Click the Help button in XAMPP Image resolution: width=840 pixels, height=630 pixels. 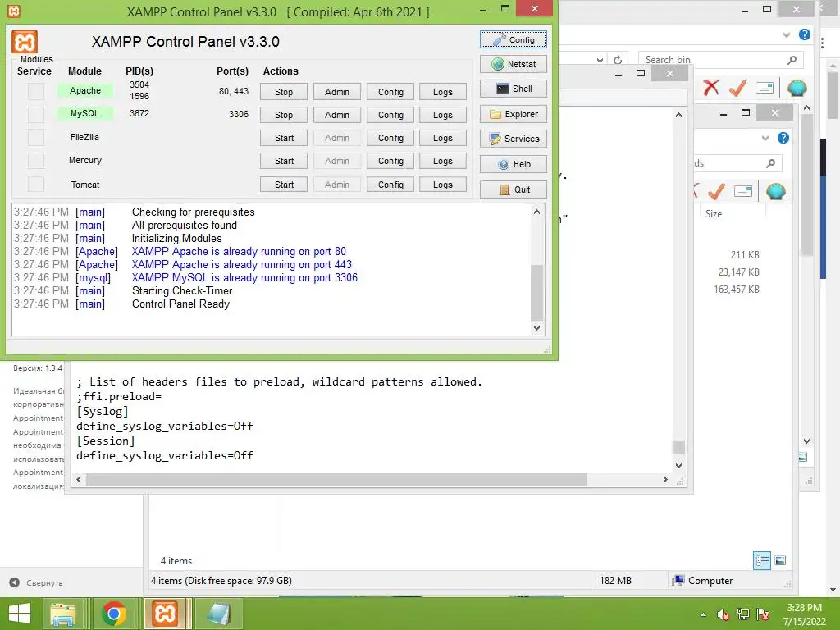pyautogui.click(x=514, y=164)
